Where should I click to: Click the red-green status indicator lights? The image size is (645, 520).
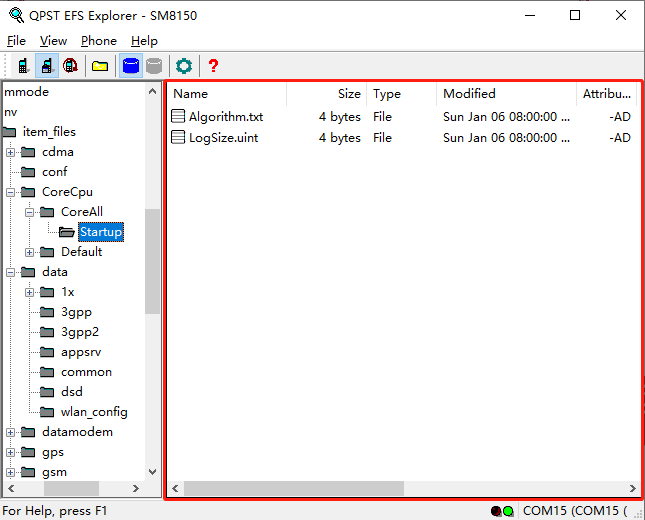pos(502,511)
